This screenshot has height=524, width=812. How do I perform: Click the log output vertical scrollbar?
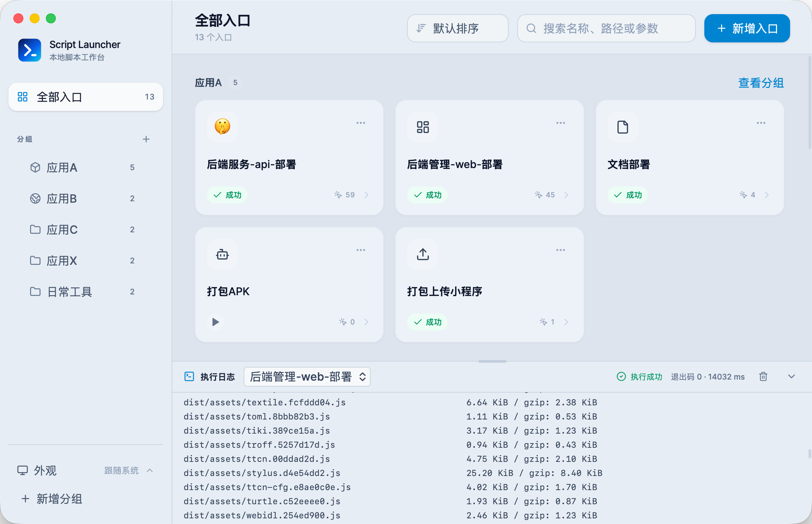point(810,453)
